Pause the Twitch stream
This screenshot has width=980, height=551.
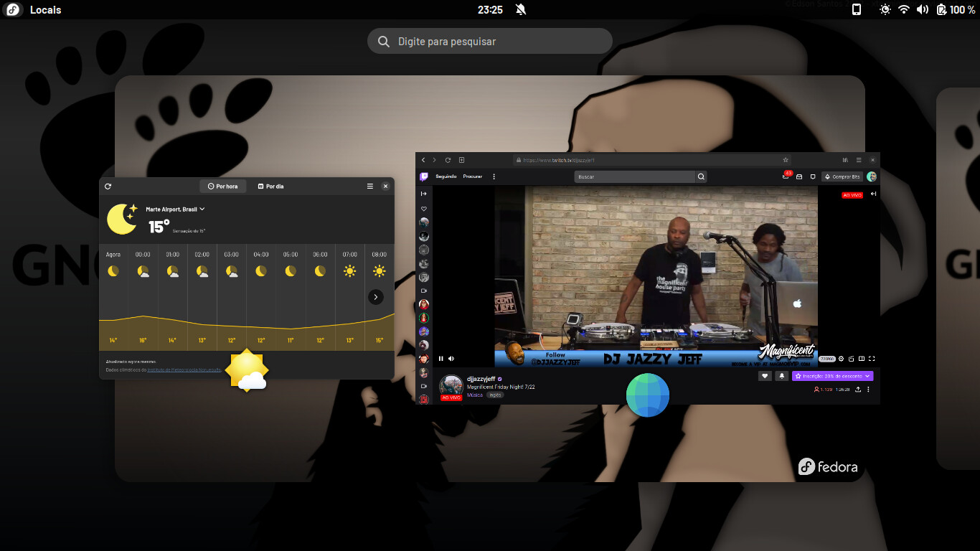(x=440, y=358)
